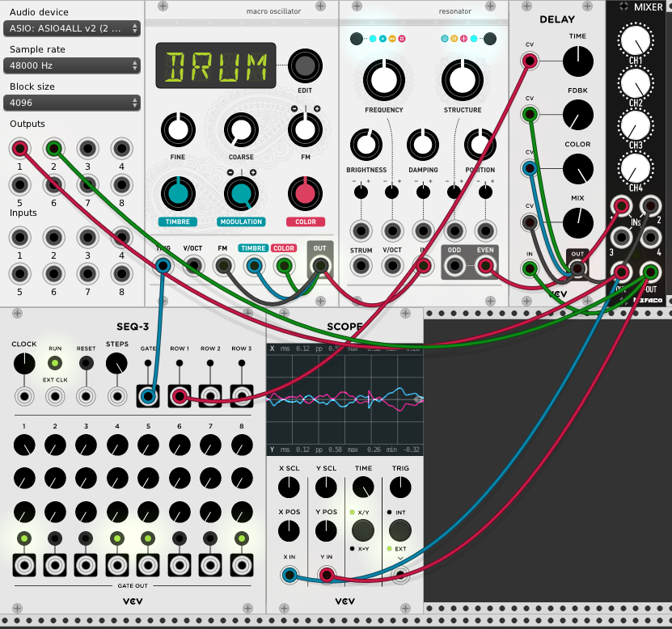Click the resonator STRUCTURE knob

pos(463,80)
